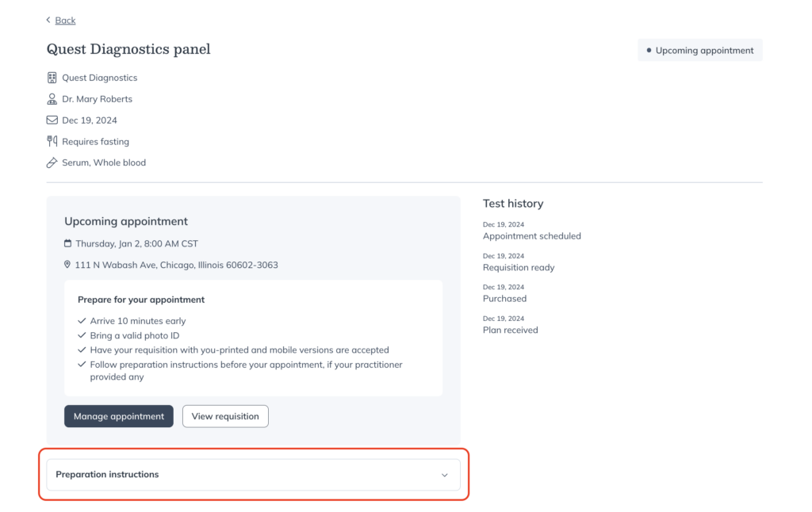Viewport: 812px width, 512px height.
Task: Click the fork and knife fasting icon
Action: point(52,142)
